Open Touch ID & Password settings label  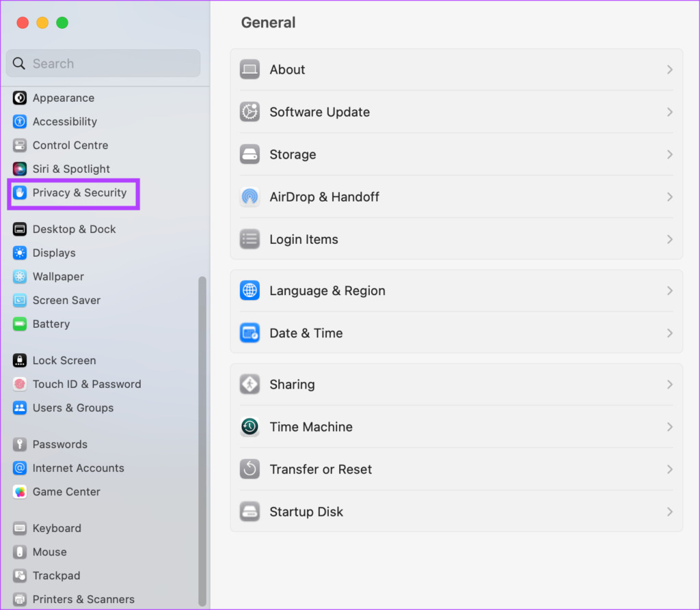pyautogui.click(x=87, y=384)
